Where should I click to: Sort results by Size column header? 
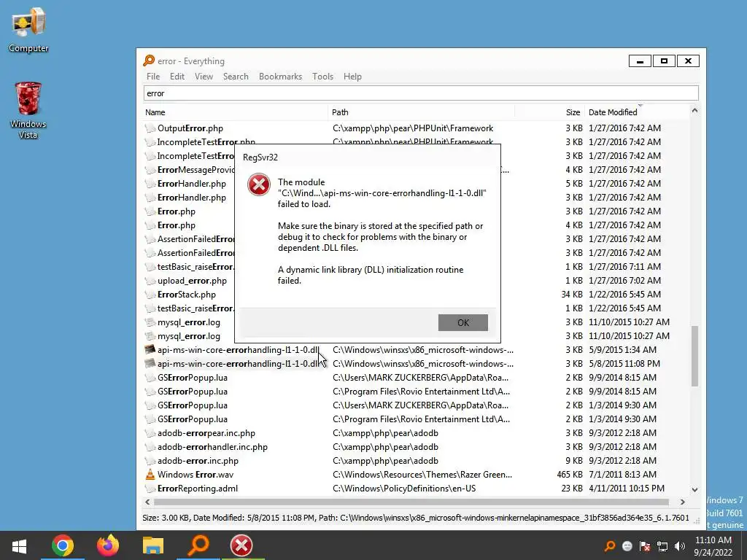[x=550, y=112]
